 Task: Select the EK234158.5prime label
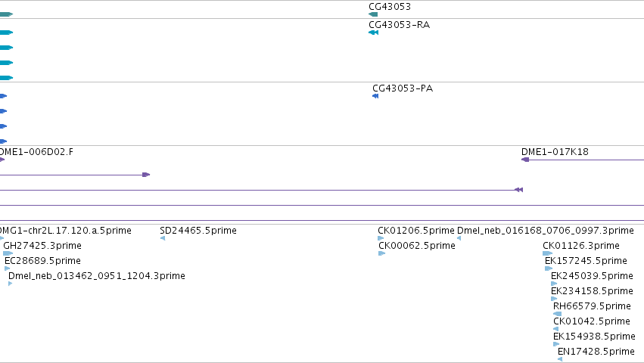point(591,291)
